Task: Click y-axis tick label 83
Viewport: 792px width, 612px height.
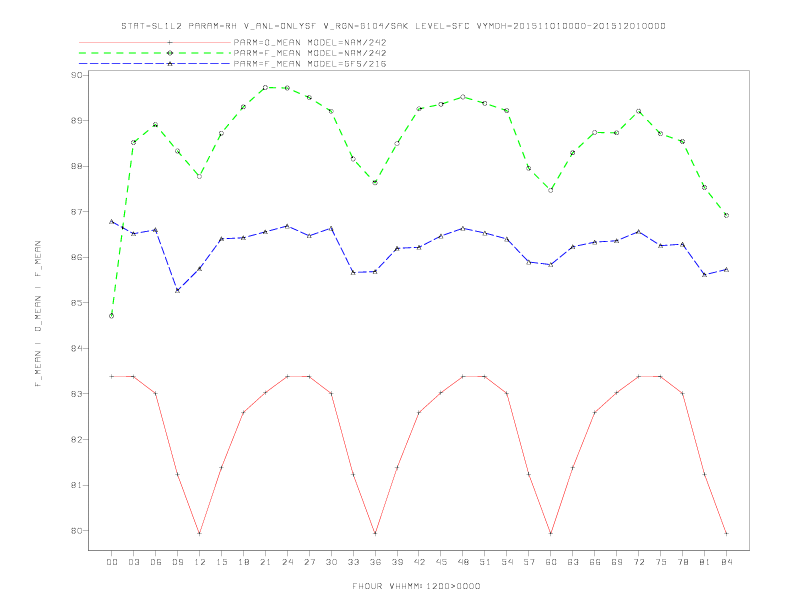Action: [77, 394]
